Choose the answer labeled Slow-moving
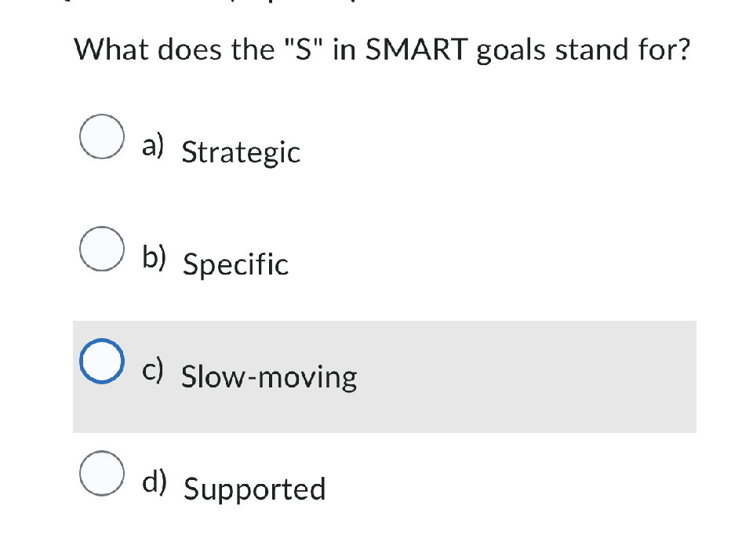742x560 pixels. coord(269,377)
